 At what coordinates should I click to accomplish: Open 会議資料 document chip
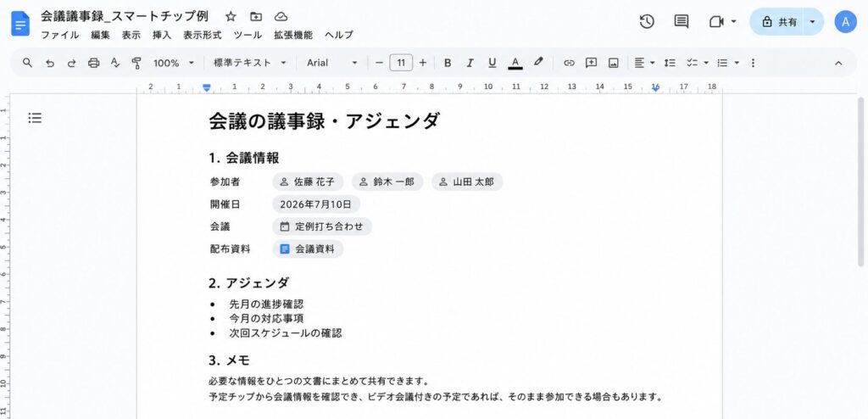coord(308,249)
